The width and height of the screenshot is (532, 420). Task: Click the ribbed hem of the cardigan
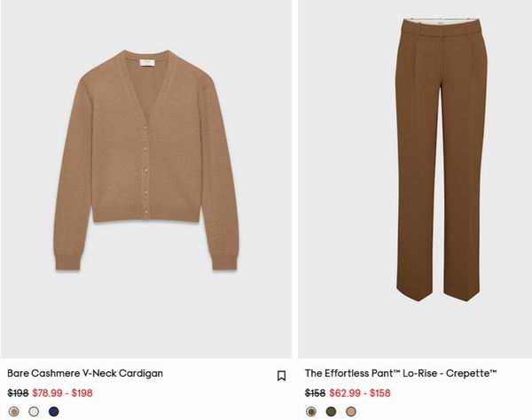146,215
